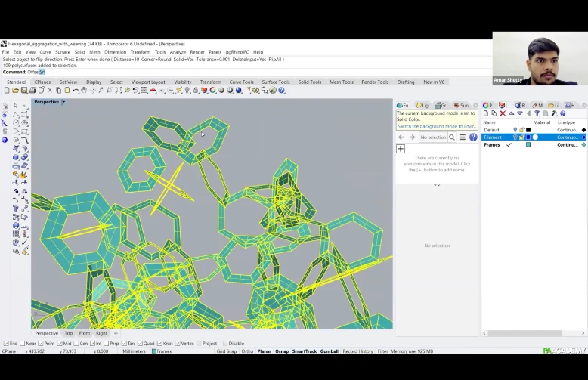Switch to the Mesh Tools toolbar tab
Screen dimensions: 588x380
click(341, 82)
